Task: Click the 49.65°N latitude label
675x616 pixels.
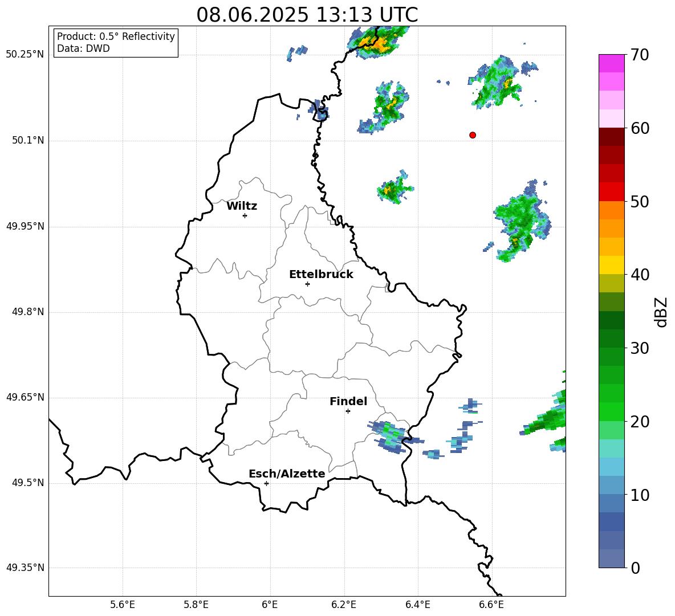Action: click(x=25, y=397)
